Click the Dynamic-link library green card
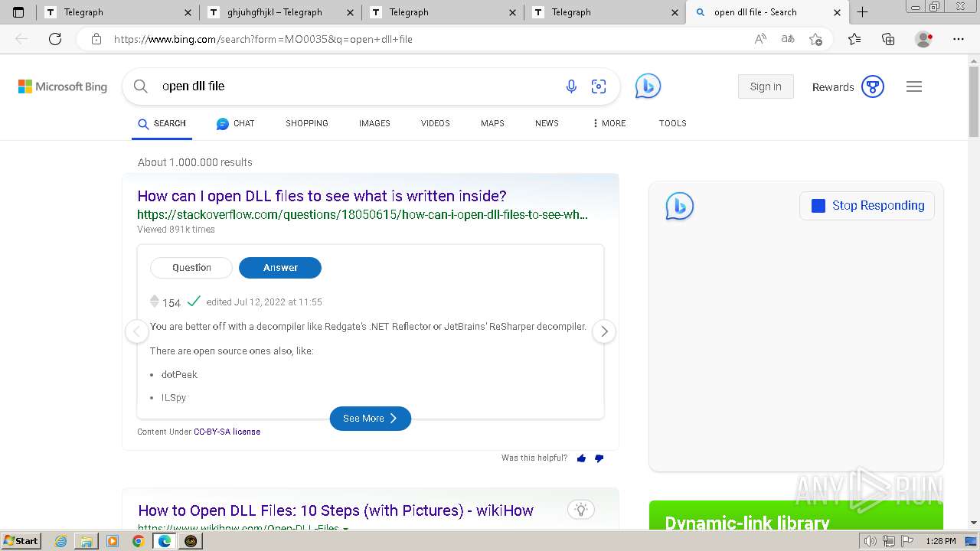 tap(796, 515)
